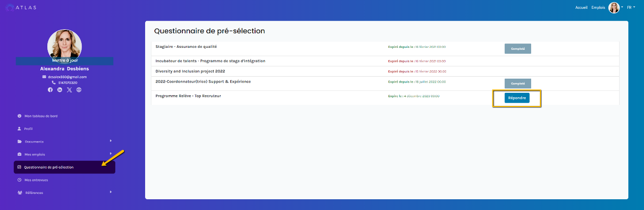This screenshot has height=210, width=644.
Task: Go to Emplois in top navigation
Action: click(x=598, y=7)
